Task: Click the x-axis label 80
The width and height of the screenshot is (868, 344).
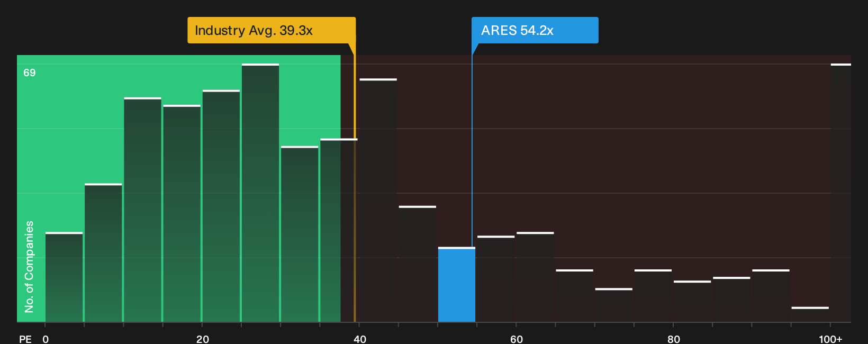Action: pos(674,339)
